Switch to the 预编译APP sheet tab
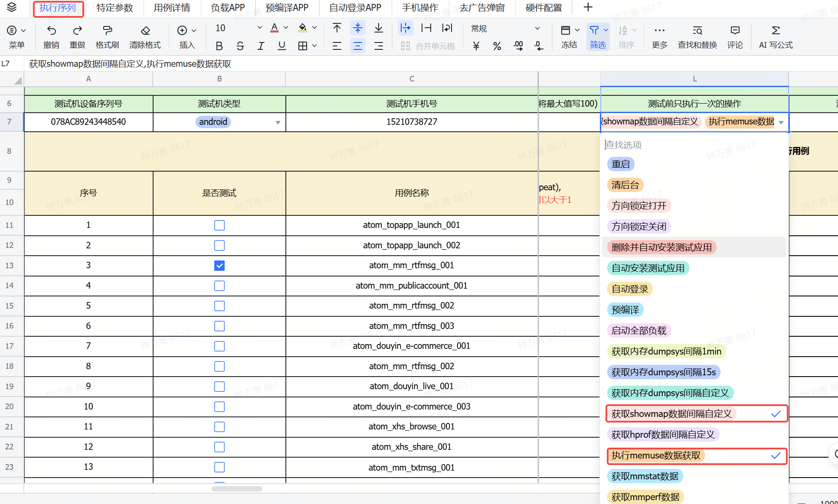The height and width of the screenshot is (504, 838). (x=287, y=8)
